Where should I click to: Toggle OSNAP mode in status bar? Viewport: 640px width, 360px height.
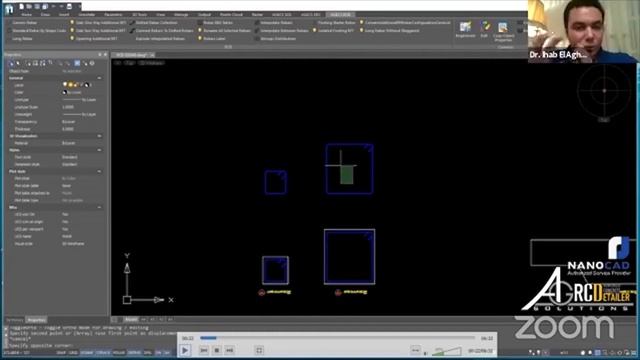pos(87,353)
